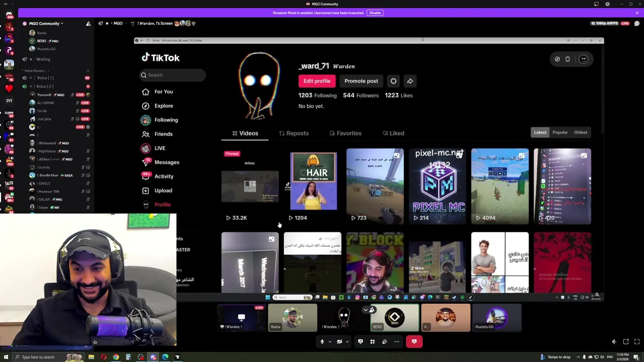Open the pinned video with 33.2K views
The image size is (644, 362).
click(250, 186)
